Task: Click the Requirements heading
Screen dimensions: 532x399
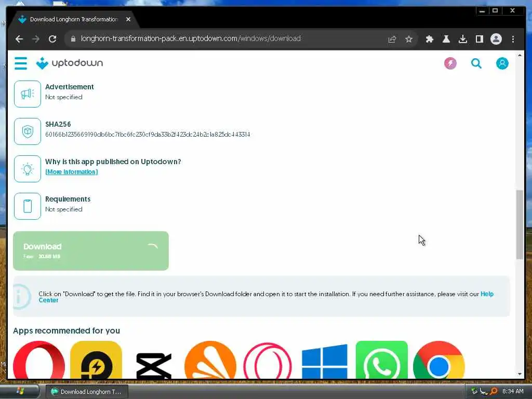Action: tap(68, 199)
